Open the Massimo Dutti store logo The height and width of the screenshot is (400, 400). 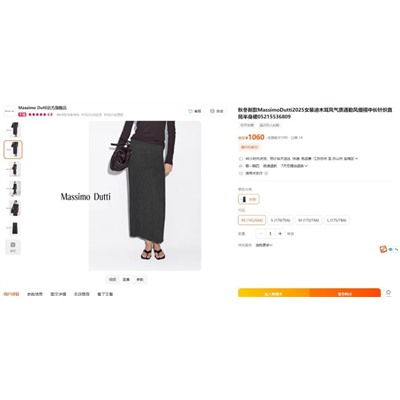9,111
